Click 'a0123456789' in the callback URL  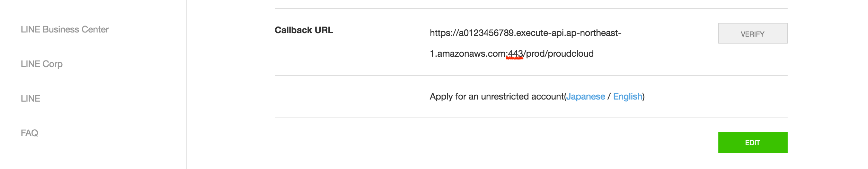(486, 33)
